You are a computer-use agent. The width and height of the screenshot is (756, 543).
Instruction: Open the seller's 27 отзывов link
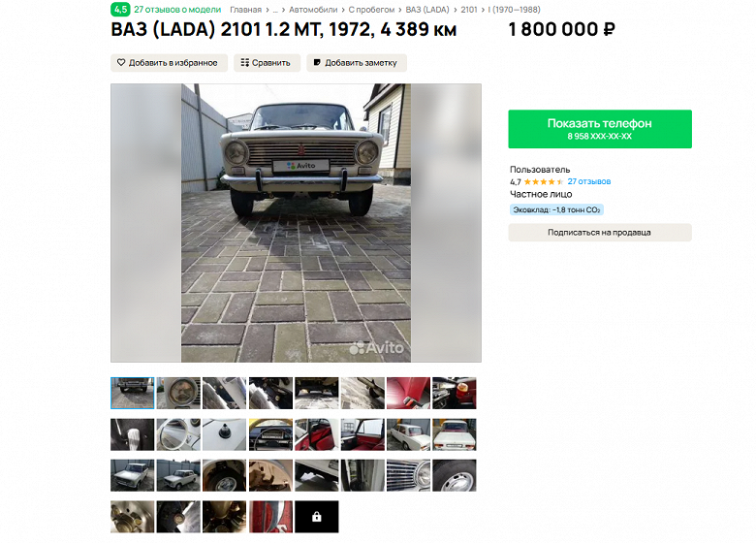(589, 181)
